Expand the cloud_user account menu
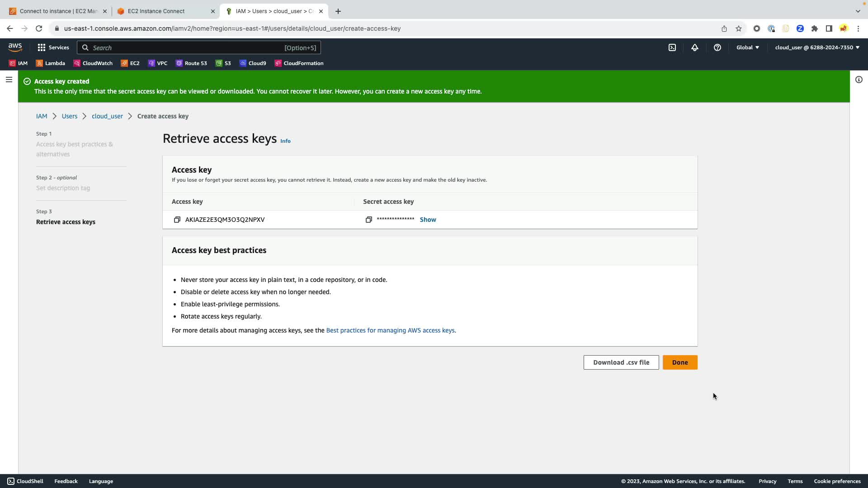Screen dimensions: 868x488 pyautogui.click(x=816, y=47)
